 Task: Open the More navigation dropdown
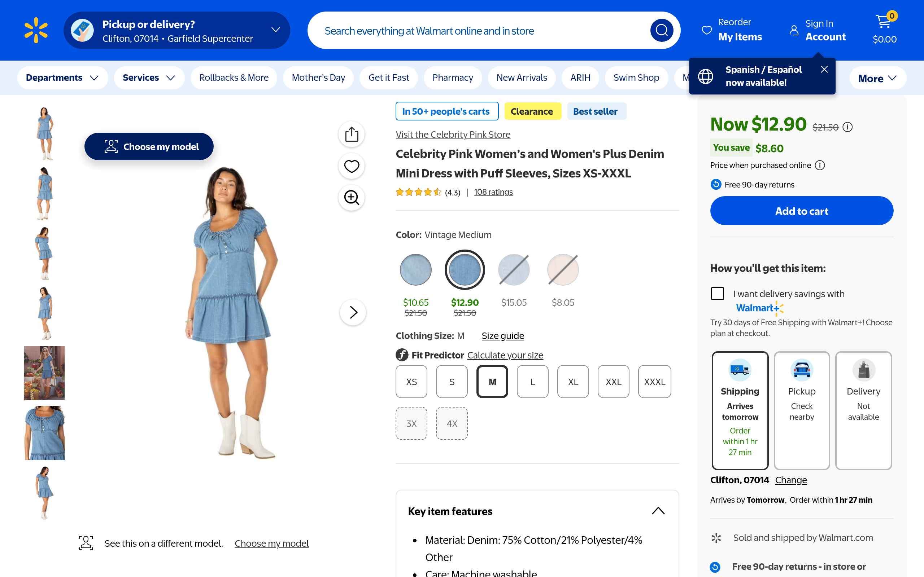click(877, 78)
